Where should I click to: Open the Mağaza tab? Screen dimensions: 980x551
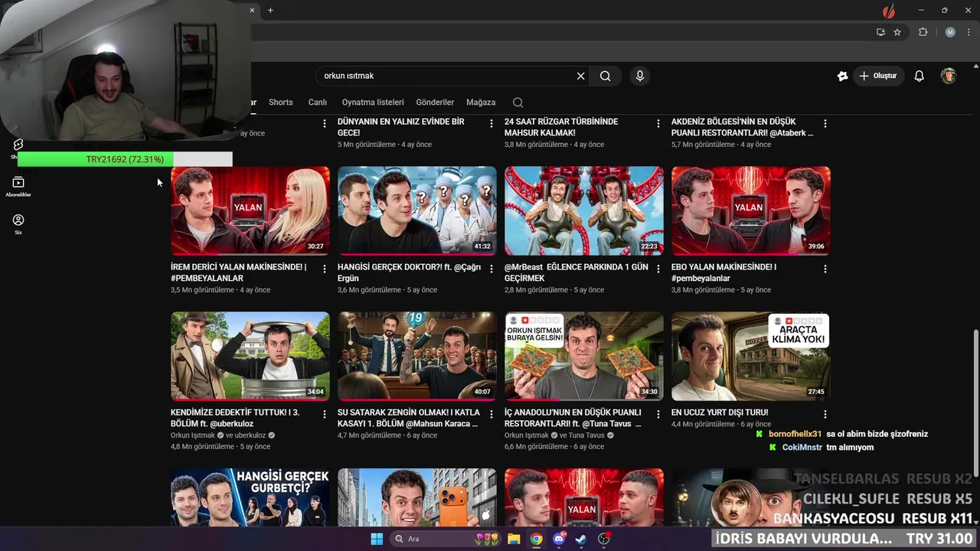[481, 103]
